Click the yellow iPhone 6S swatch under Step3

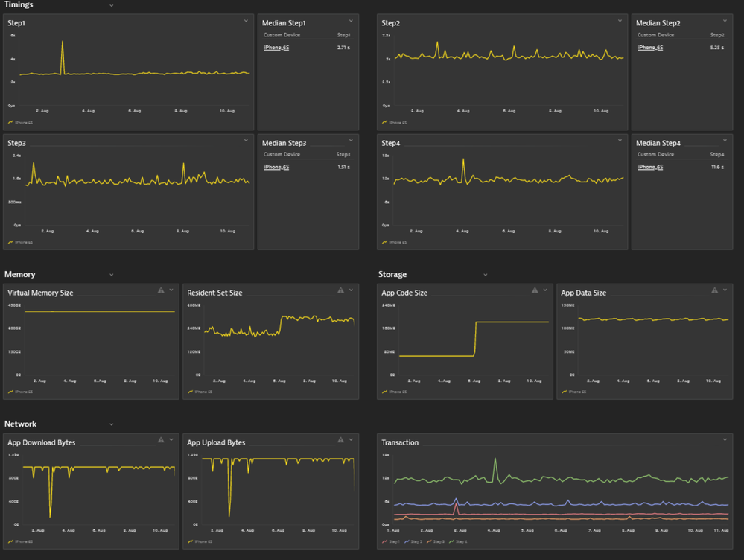11,243
